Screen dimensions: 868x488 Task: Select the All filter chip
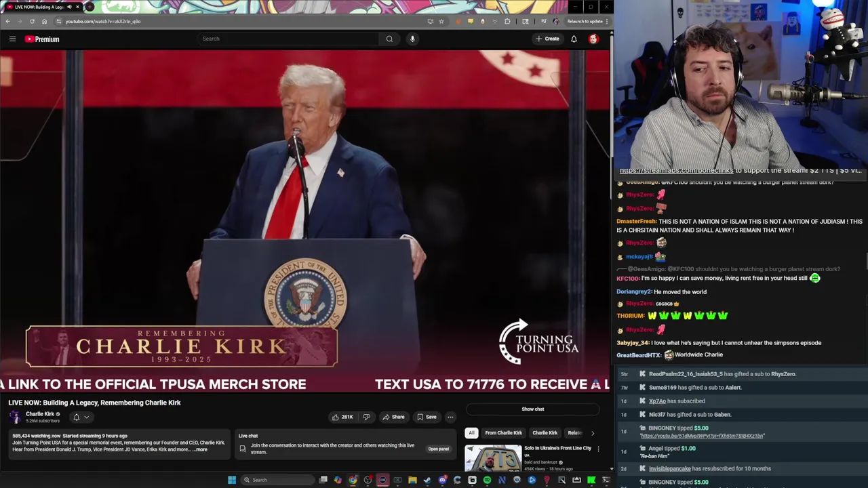tap(471, 432)
